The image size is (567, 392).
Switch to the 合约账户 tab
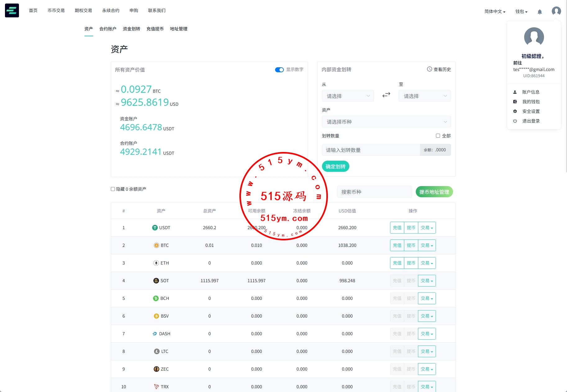108,29
